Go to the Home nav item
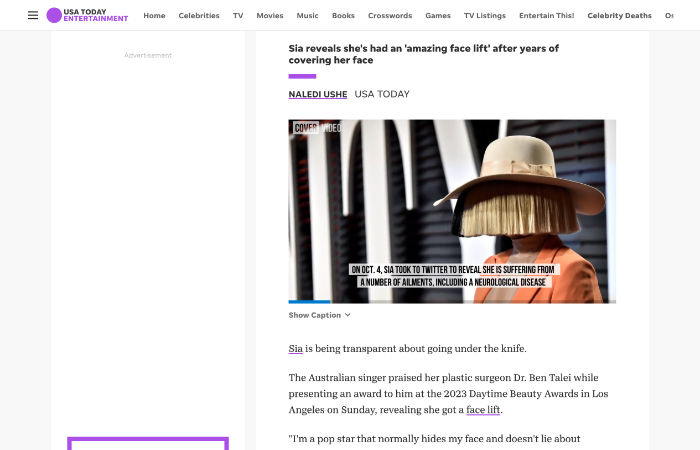This screenshot has width=700, height=450. click(154, 16)
